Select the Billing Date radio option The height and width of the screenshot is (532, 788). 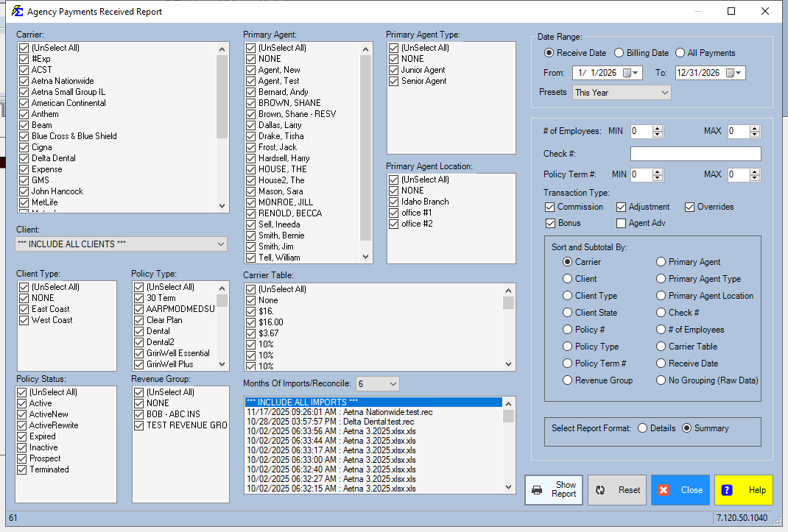tap(619, 53)
